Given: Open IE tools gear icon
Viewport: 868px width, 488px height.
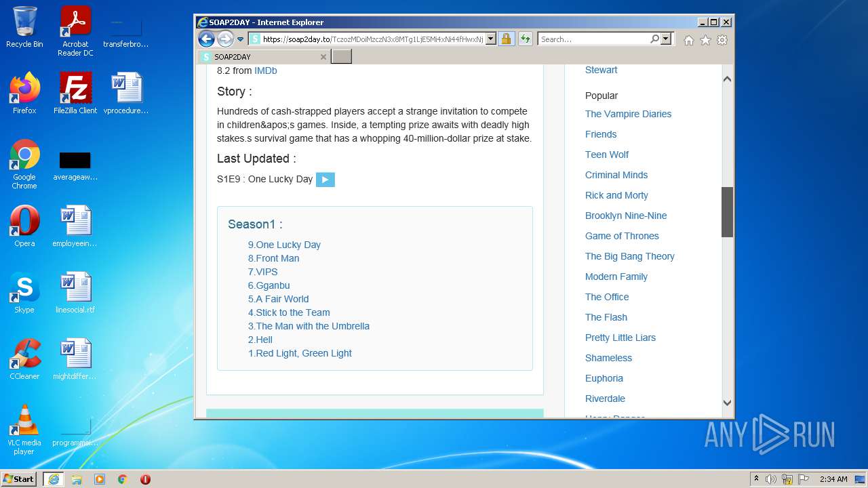Looking at the screenshot, I should tap(722, 40).
